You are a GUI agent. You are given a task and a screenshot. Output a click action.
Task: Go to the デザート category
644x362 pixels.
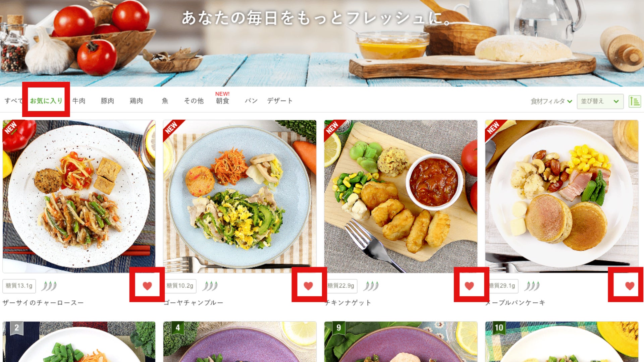point(280,101)
